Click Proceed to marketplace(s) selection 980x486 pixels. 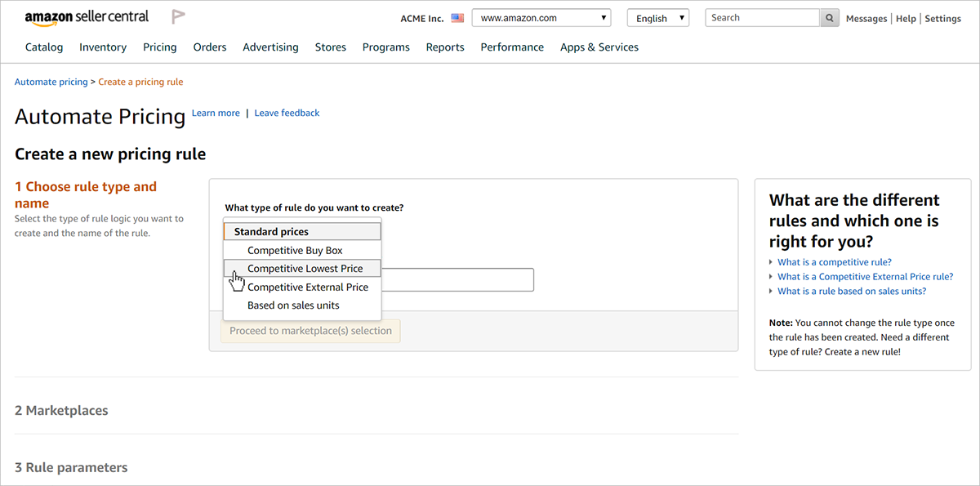click(310, 330)
